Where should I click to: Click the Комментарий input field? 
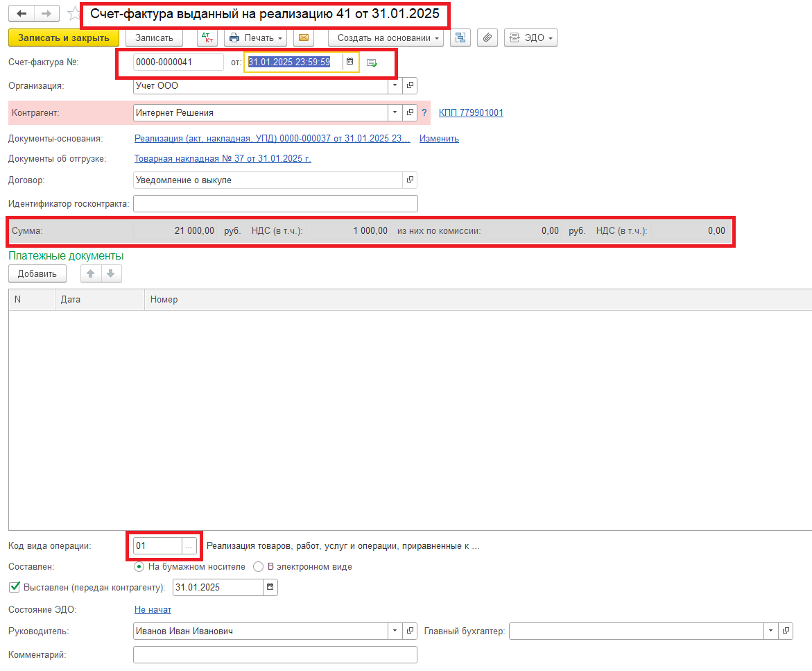[275, 655]
